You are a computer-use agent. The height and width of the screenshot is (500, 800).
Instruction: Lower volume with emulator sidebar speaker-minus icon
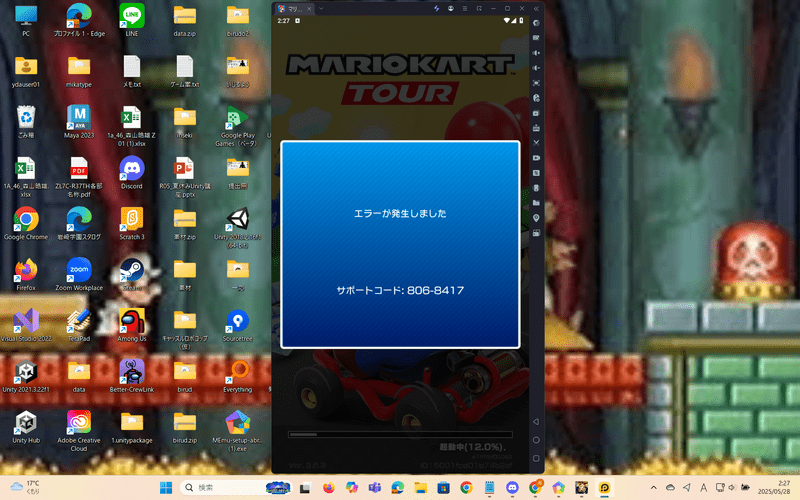(x=536, y=67)
